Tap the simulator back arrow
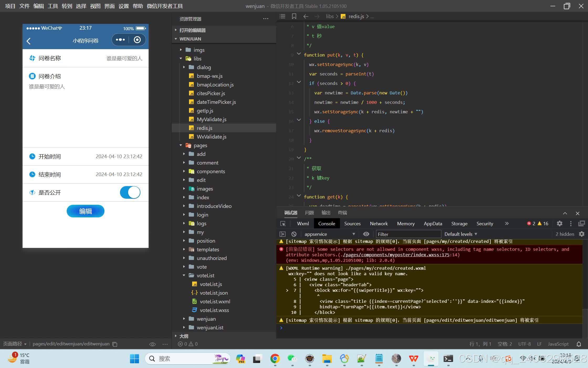 click(x=29, y=41)
